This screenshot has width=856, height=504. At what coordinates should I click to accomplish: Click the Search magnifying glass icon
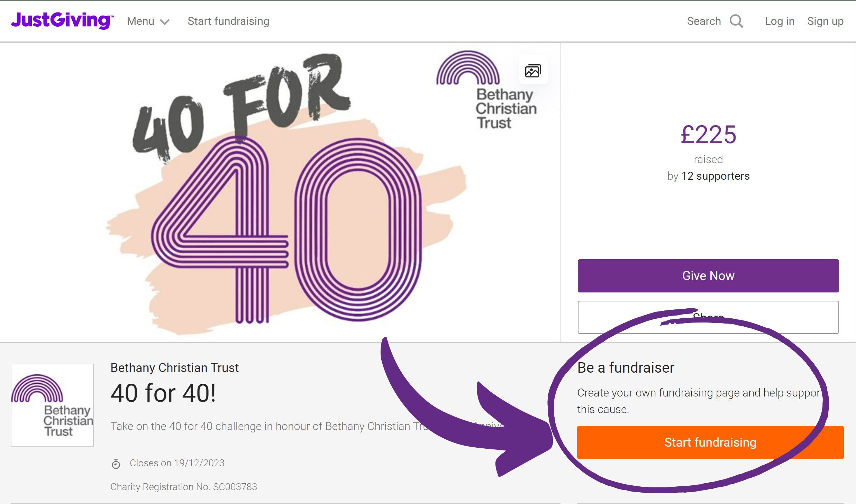pos(737,21)
